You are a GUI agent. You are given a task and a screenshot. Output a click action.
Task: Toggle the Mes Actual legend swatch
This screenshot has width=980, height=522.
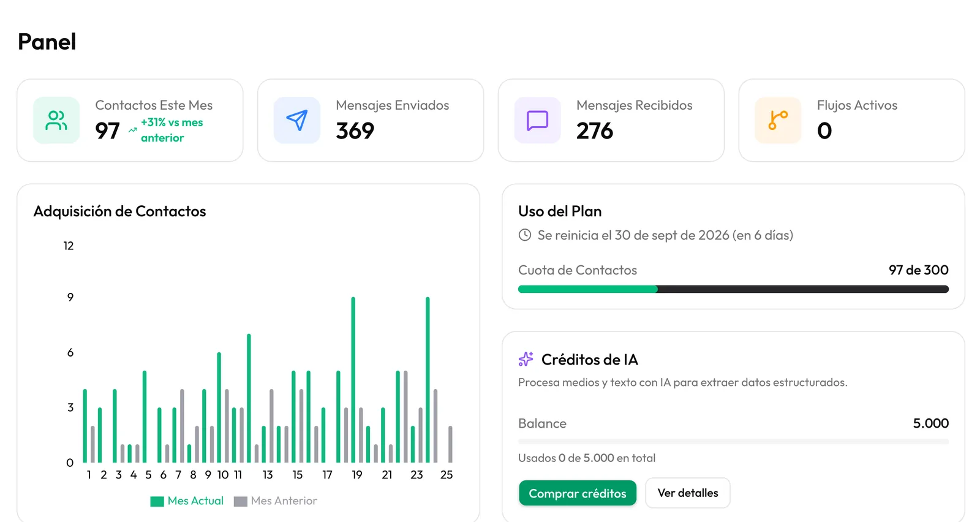(x=157, y=501)
